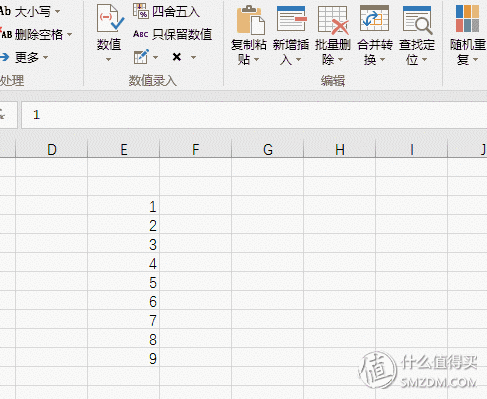The image size is (487, 399).
Task: Click the edit pencil icon in 数值录入
Action: click(x=141, y=57)
